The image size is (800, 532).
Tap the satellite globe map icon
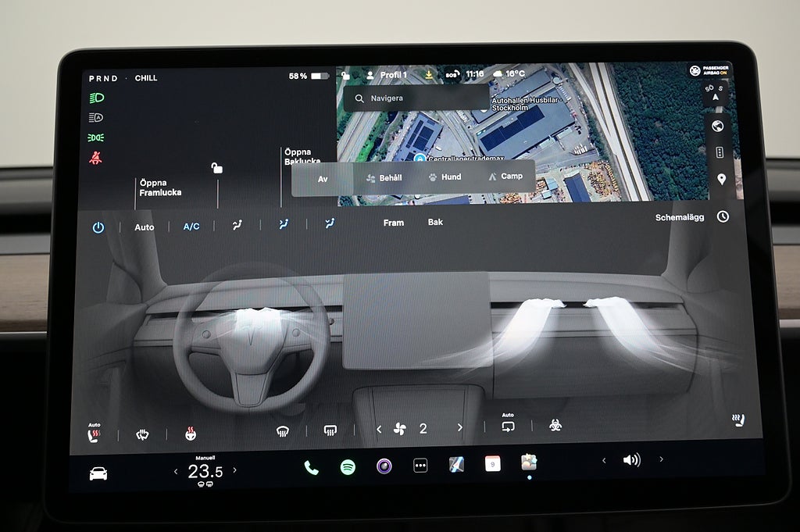coord(718,127)
